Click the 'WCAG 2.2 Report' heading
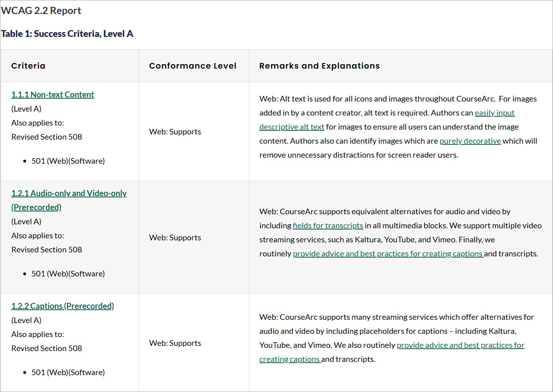This screenshot has height=392, width=553. pyautogui.click(x=41, y=11)
